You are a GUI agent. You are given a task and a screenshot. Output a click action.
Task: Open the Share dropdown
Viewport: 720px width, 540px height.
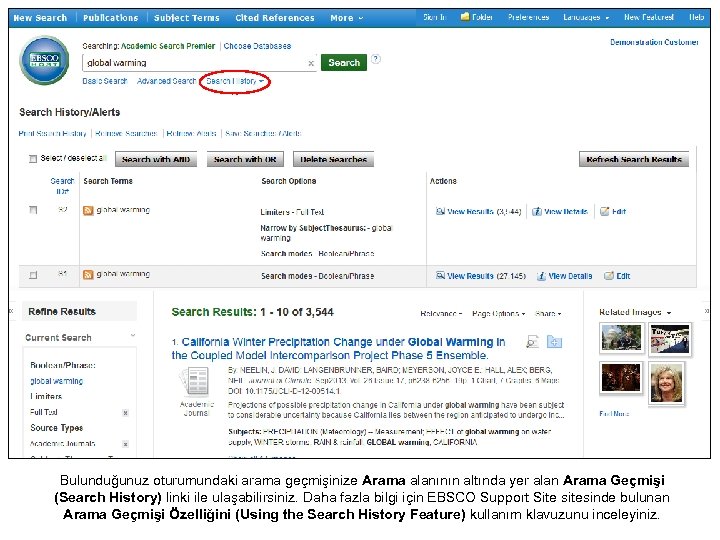click(548, 314)
